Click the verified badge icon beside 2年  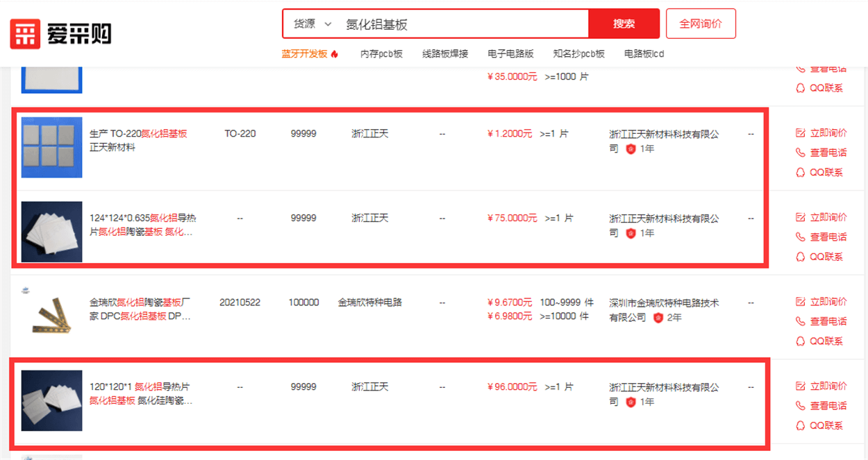coord(658,318)
